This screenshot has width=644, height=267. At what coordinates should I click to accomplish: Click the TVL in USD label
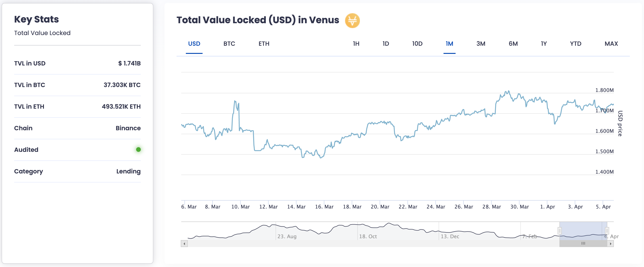[x=30, y=63]
